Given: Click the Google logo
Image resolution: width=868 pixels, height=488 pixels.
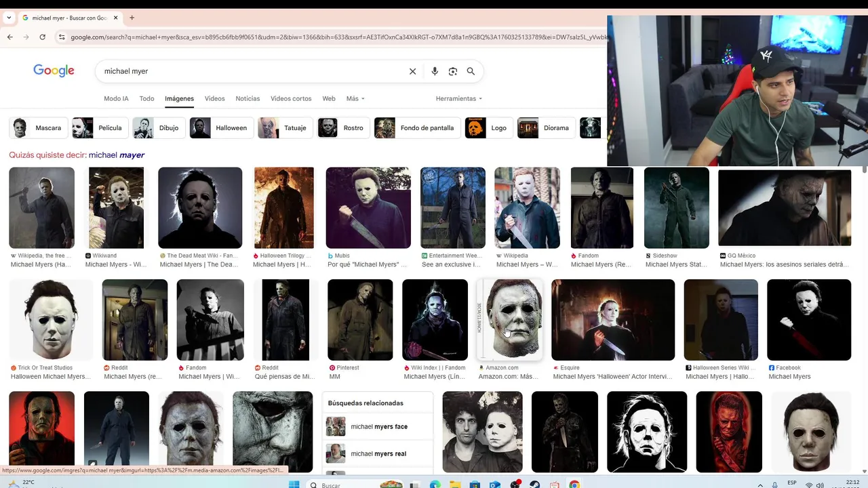Looking at the screenshot, I should click(x=54, y=70).
